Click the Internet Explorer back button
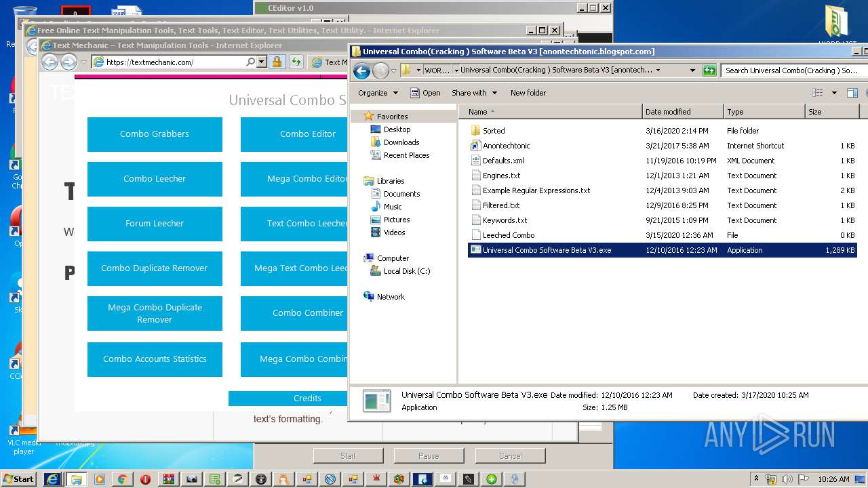The image size is (868, 488). (50, 62)
